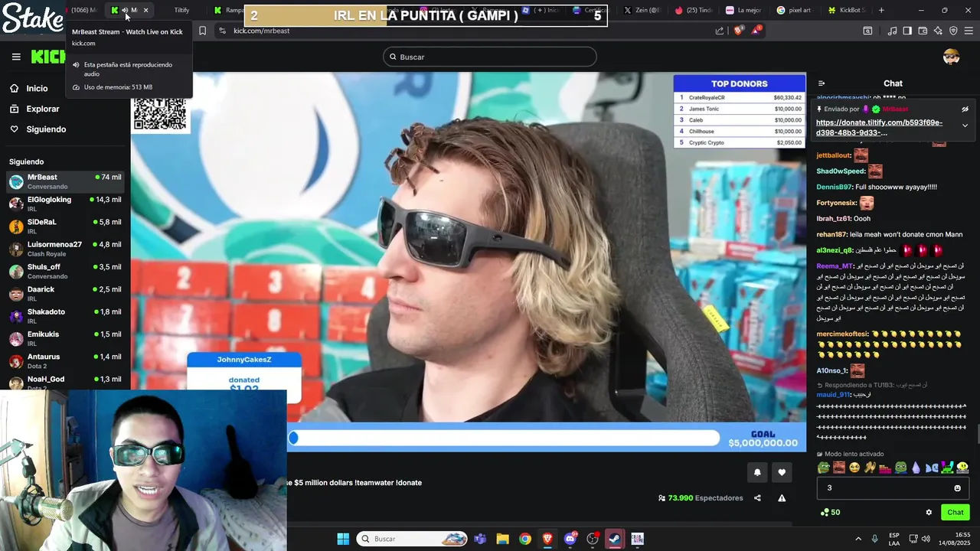The height and width of the screenshot is (551, 980).
Task: Switch to the KickBot browser tab
Action: (x=848, y=10)
